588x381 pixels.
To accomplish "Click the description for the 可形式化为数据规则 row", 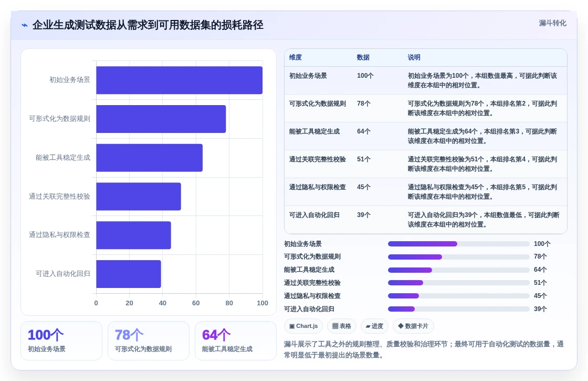I will tap(482, 108).
